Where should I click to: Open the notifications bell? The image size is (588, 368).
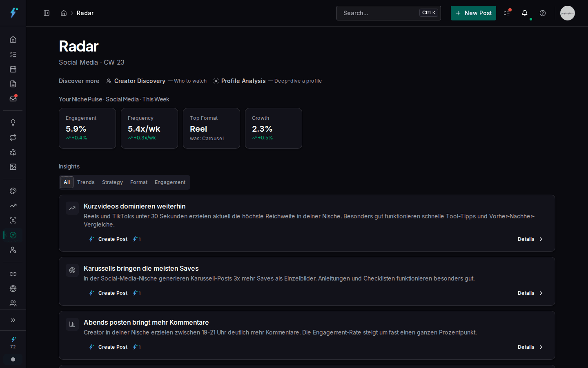525,13
